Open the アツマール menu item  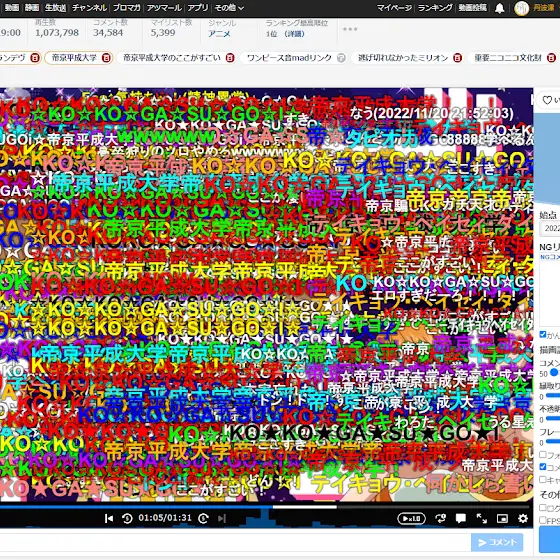click(164, 8)
